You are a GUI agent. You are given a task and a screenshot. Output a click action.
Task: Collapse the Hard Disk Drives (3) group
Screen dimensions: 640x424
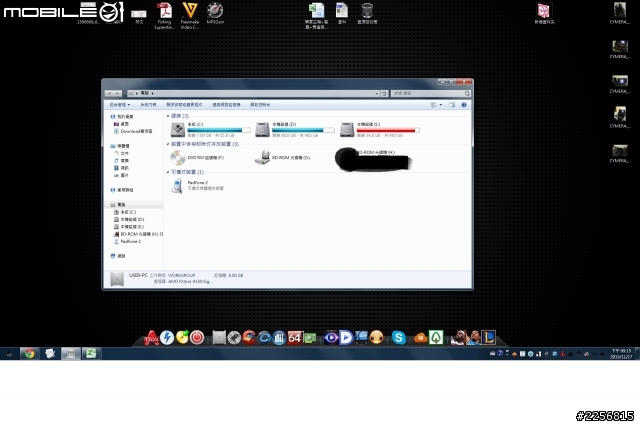pyautogui.click(x=168, y=116)
